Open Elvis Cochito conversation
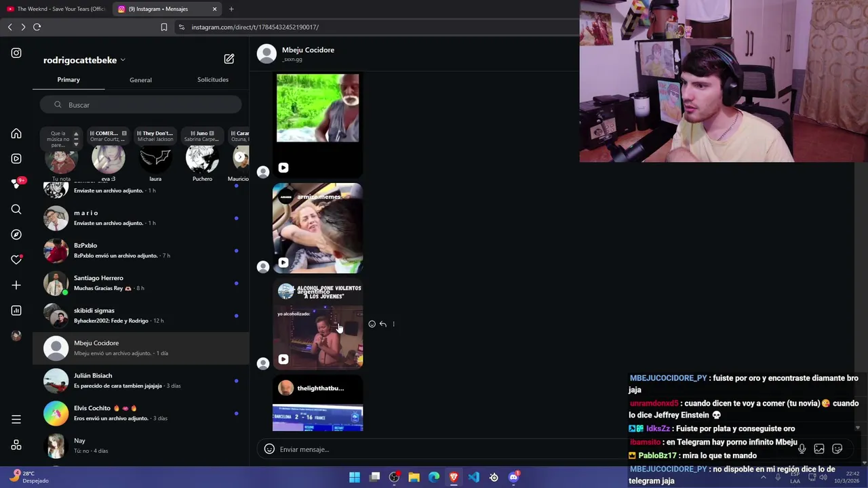Image resolution: width=868 pixels, height=488 pixels. (x=140, y=413)
